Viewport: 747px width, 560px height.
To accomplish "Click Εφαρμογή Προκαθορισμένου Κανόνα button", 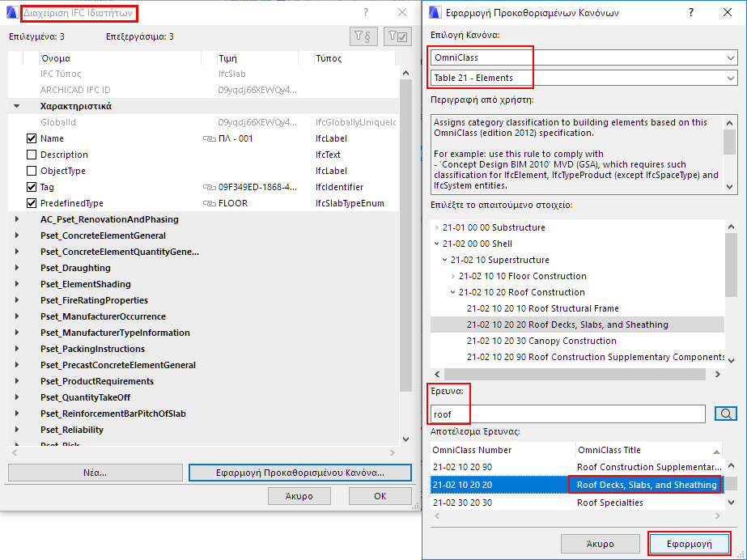I will pyautogui.click(x=300, y=473).
